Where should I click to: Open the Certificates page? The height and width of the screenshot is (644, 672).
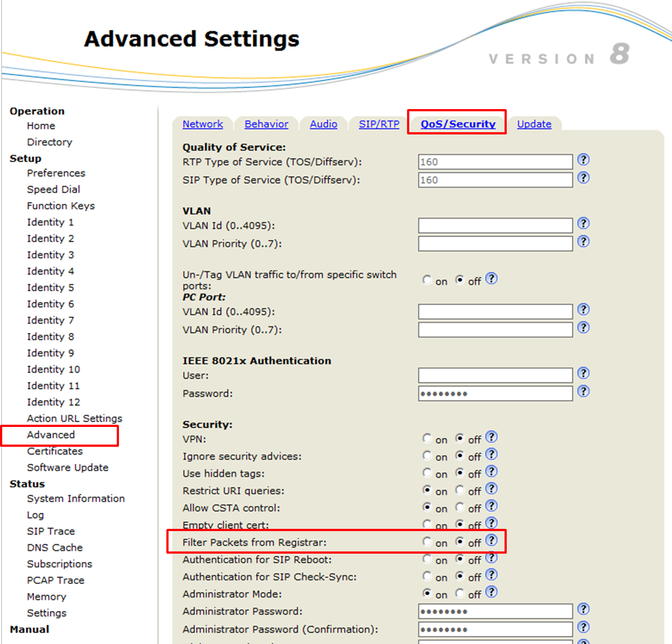tap(55, 451)
